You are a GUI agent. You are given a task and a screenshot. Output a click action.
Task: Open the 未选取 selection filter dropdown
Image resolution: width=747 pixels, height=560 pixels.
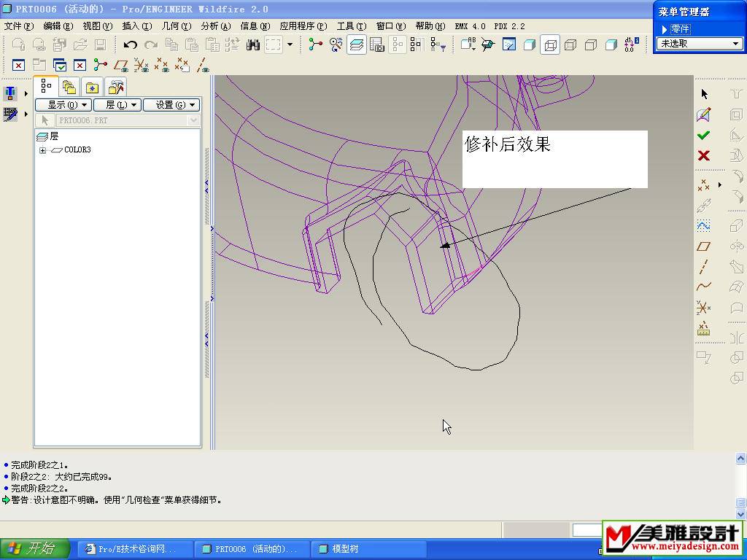click(x=700, y=44)
